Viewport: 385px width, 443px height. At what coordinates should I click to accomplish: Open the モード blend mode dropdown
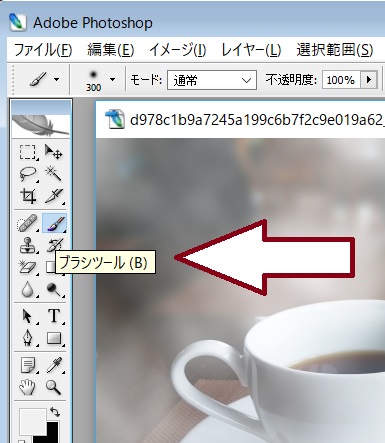pyautogui.click(x=212, y=80)
